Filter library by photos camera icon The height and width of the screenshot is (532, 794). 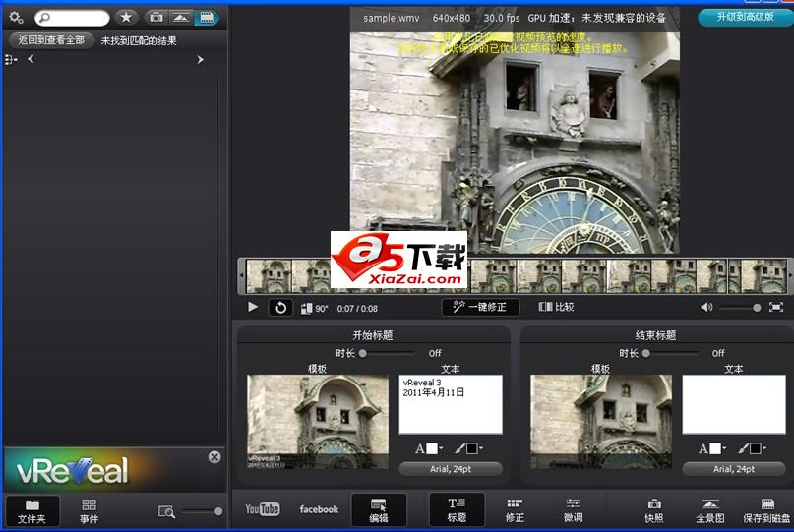coord(155,18)
